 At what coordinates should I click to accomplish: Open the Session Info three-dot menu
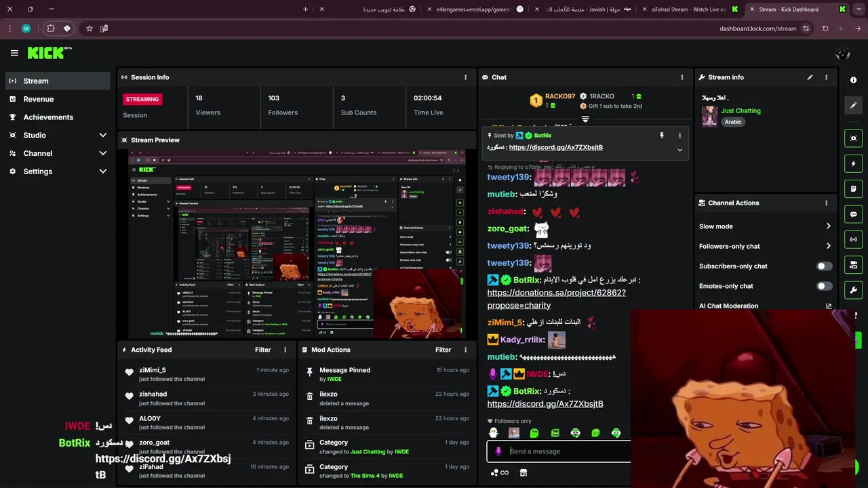point(465,77)
